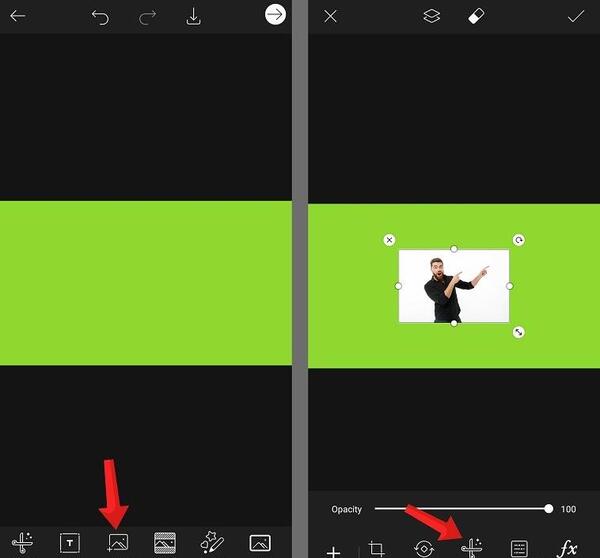
Task: Cancel editing with the X in right screen
Action: point(330,16)
